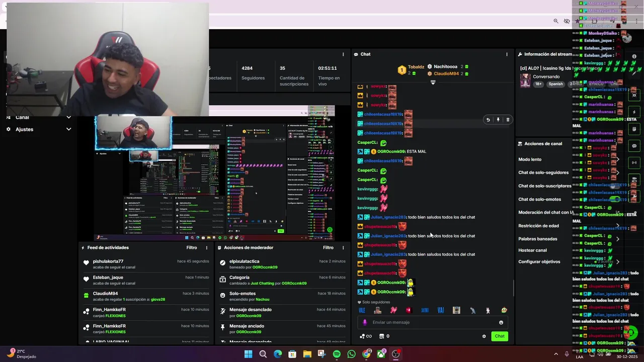644x362 pixels.
Task: Open the Chat panel options menu
Action: click(x=507, y=54)
